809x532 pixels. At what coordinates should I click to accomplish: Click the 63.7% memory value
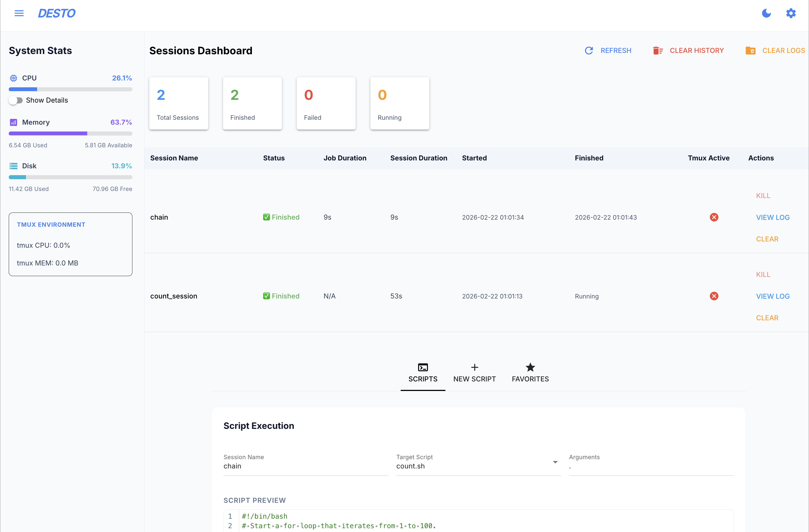click(x=121, y=122)
